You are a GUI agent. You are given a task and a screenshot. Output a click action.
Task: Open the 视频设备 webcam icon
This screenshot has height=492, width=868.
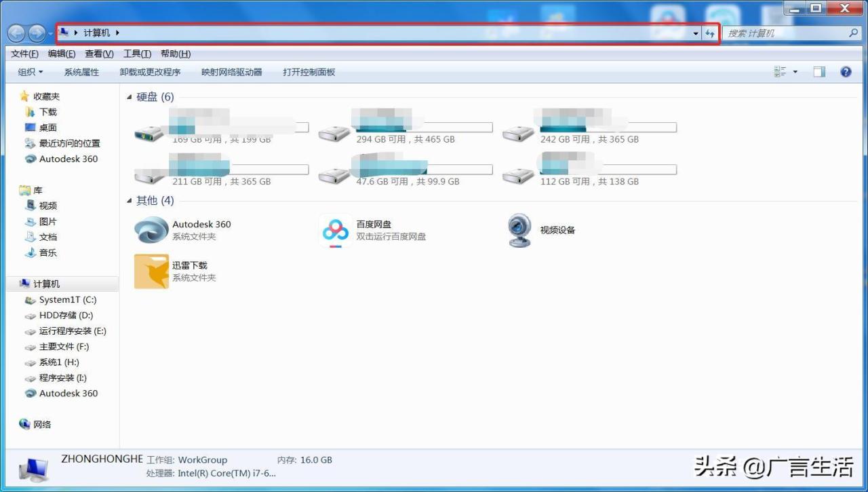[x=519, y=231]
